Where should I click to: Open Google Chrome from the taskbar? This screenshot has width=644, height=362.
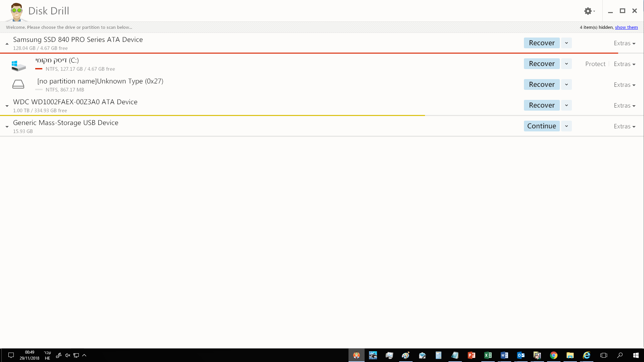pyautogui.click(x=554, y=355)
